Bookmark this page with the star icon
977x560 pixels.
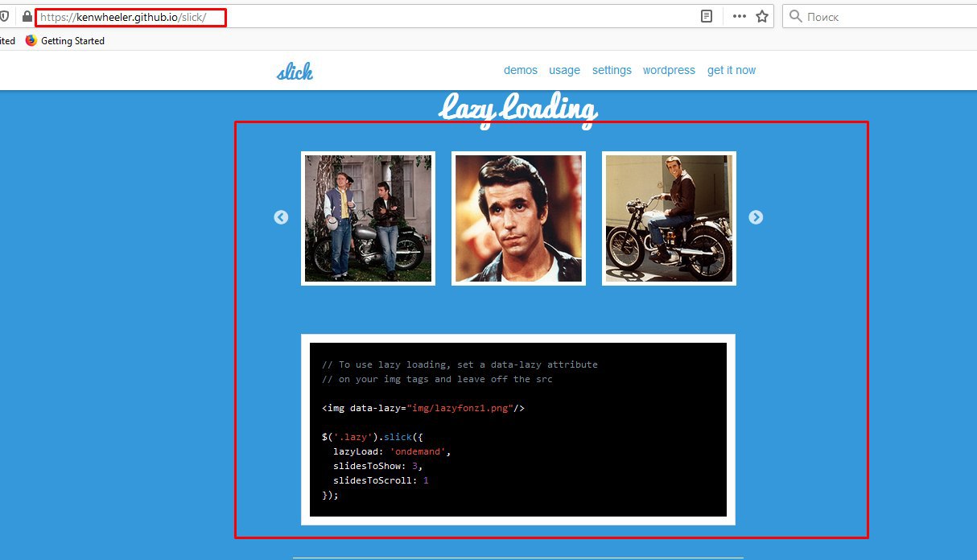pos(762,16)
